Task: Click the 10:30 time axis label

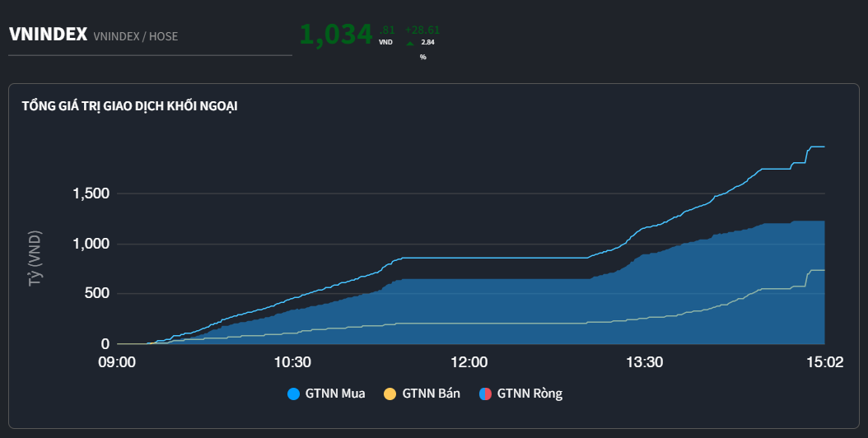Action: pos(292,362)
